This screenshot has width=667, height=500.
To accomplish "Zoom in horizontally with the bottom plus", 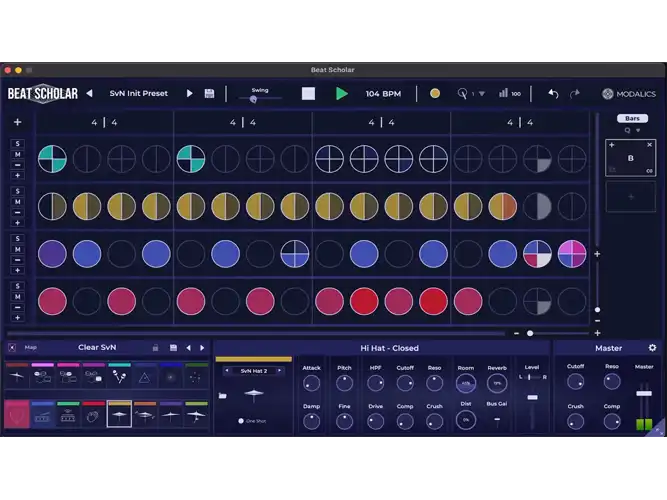I will (x=597, y=333).
